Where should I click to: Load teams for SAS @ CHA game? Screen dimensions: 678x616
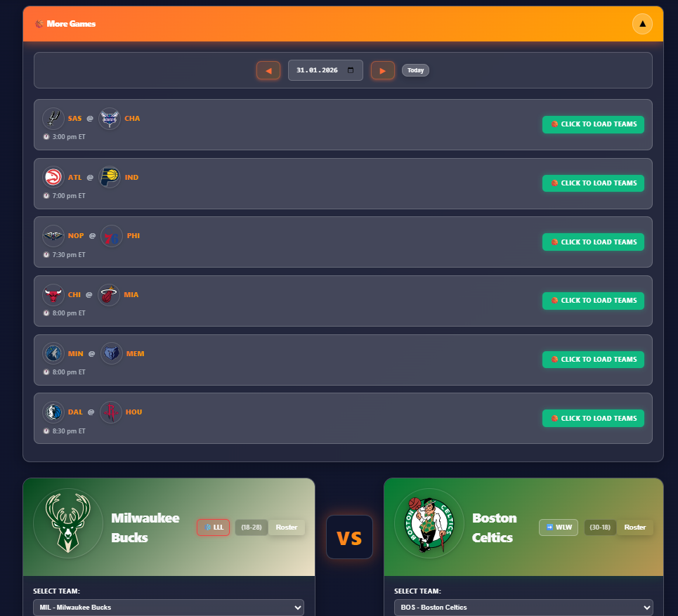click(x=593, y=124)
